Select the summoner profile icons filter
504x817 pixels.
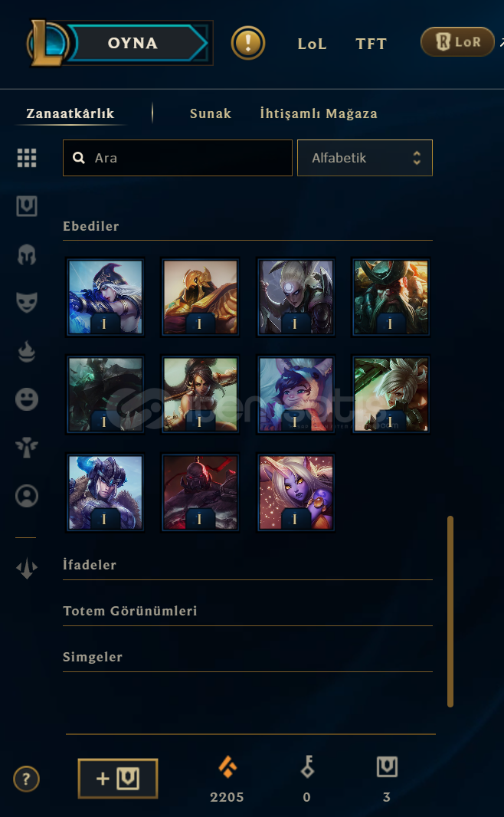click(x=27, y=496)
